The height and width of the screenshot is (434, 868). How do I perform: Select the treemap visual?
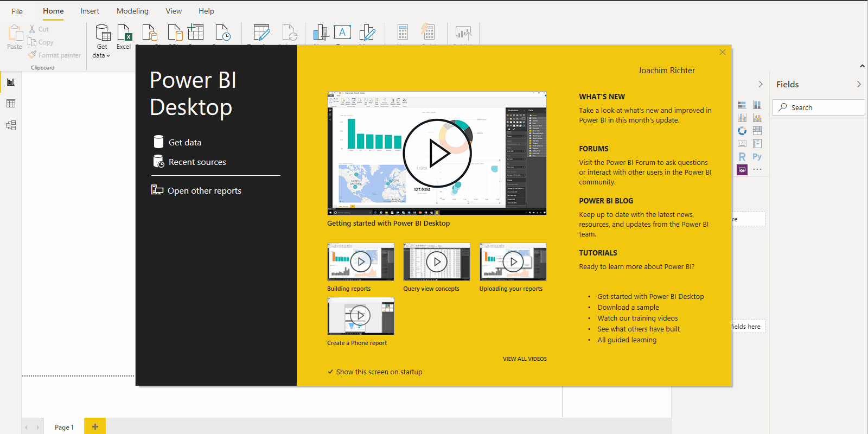pos(757,131)
